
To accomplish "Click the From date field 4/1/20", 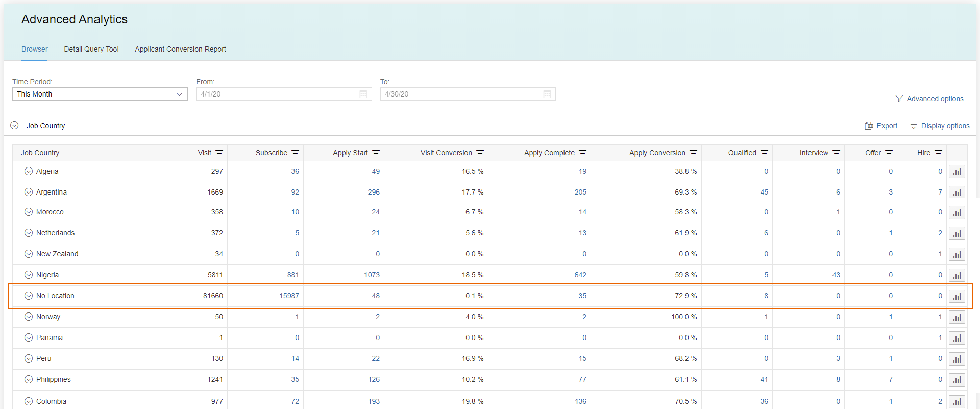I will 284,94.
